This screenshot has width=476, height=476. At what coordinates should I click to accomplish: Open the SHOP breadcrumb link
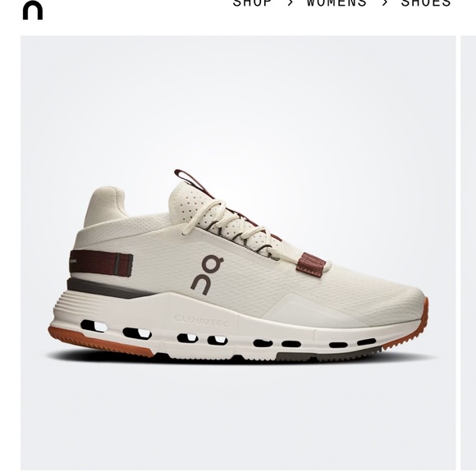(x=252, y=3)
